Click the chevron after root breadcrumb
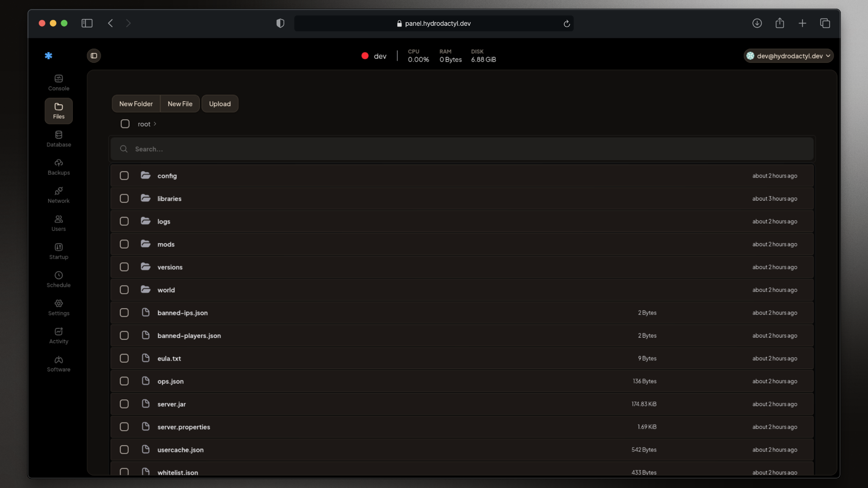868x488 pixels. (x=155, y=124)
